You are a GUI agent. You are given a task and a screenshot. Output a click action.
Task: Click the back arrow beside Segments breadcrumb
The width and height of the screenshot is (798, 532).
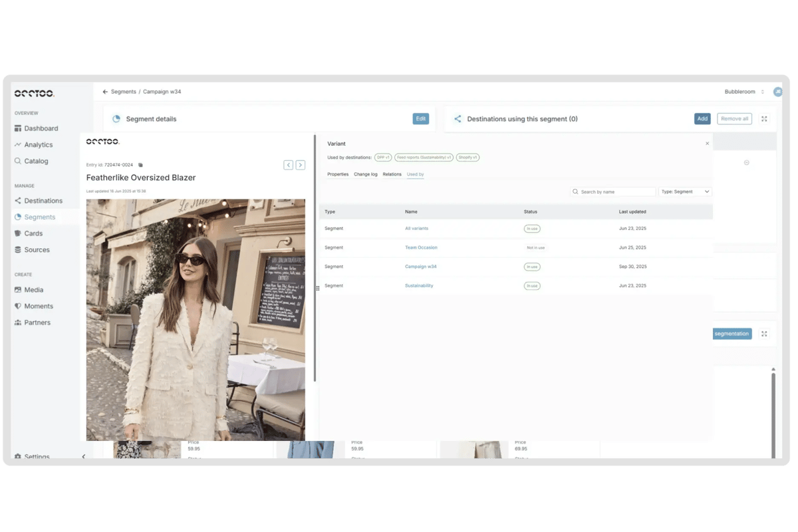point(105,92)
